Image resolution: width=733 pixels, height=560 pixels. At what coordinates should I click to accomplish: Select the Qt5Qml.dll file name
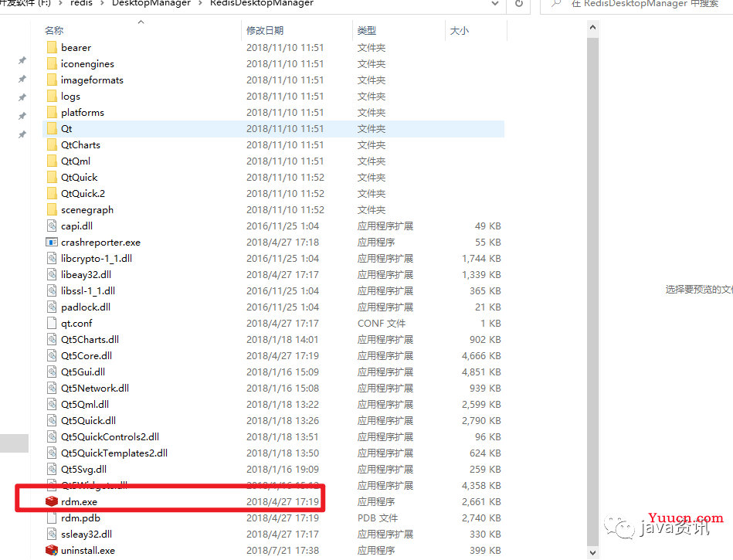[85, 404]
